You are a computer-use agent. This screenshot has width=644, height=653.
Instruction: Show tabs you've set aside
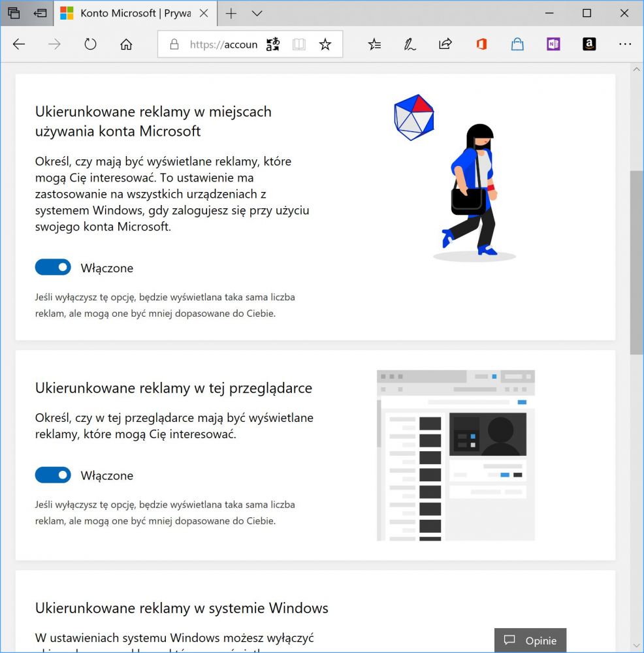(x=14, y=13)
